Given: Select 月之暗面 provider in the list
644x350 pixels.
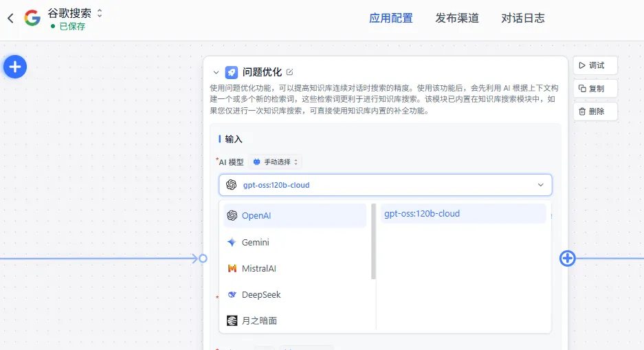Looking at the screenshot, I should [294, 321].
